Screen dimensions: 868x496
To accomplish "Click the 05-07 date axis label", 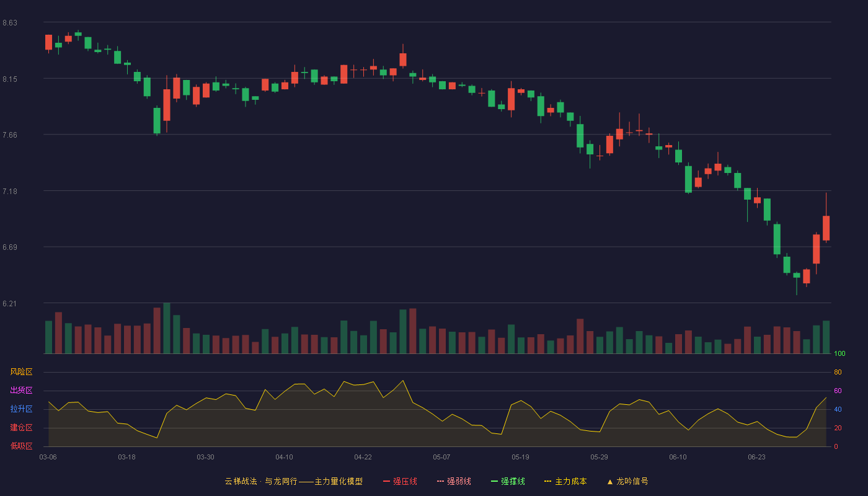I will (442, 457).
